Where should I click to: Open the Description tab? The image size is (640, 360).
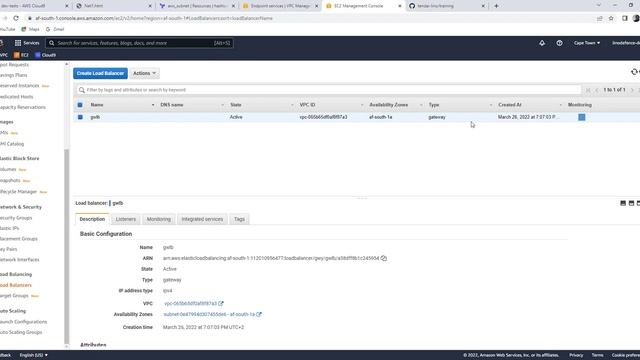point(92,219)
